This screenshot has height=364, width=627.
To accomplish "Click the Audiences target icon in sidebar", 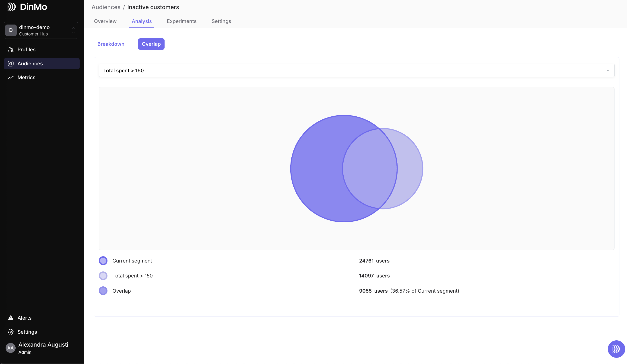I will (11, 64).
